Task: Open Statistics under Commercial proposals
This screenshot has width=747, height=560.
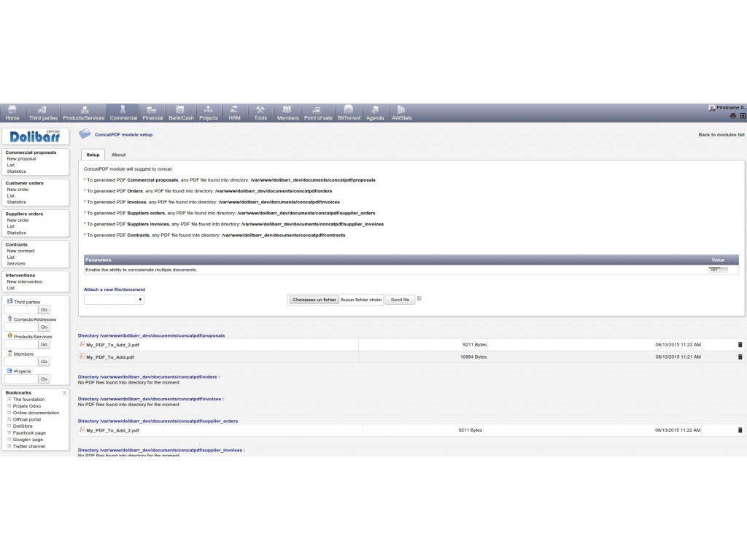Action: tap(17, 171)
